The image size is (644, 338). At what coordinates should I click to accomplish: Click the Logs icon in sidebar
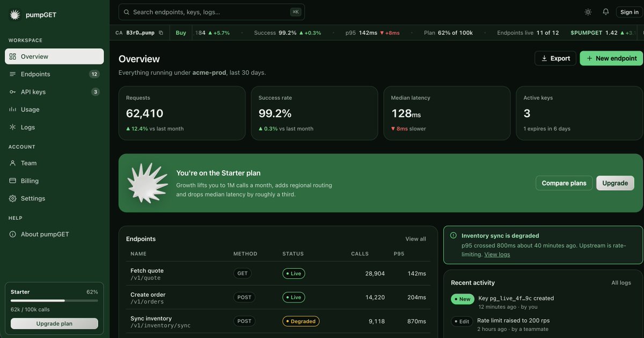(x=13, y=127)
